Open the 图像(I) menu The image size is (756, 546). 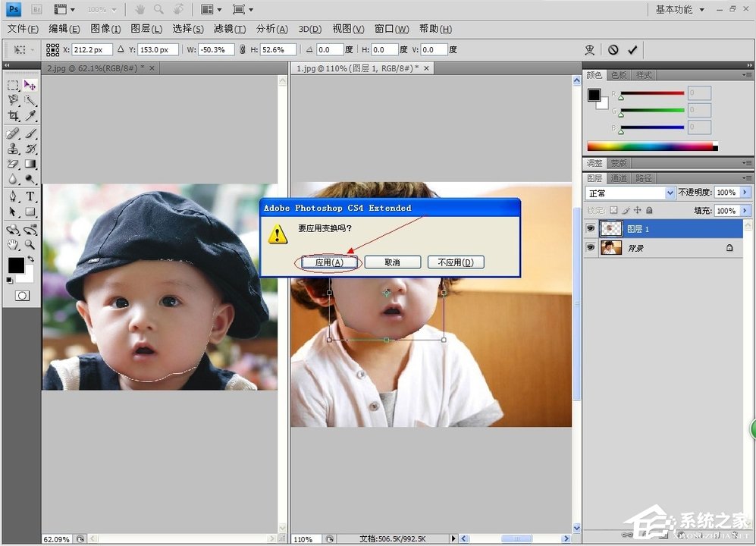105,29
